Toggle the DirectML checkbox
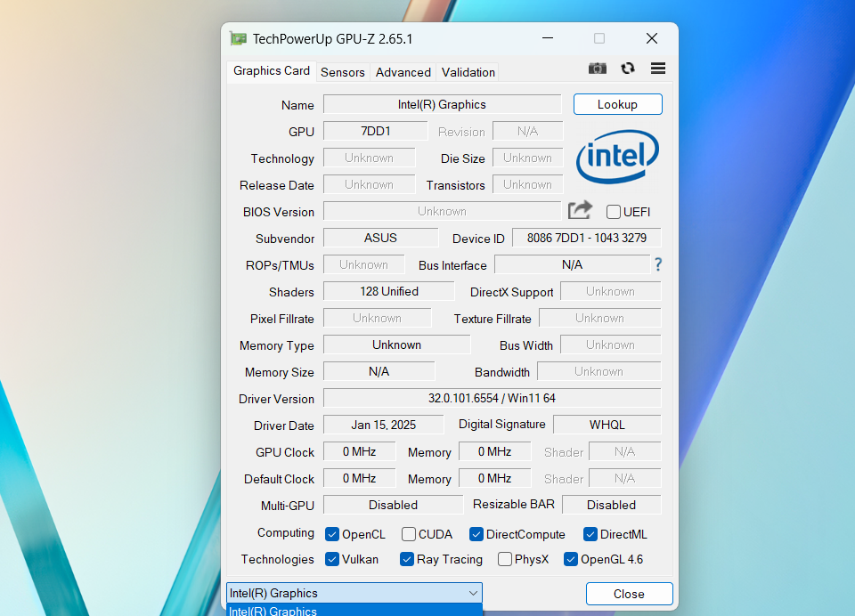The height and width of the screenshot is (616, 855). pos(590,534)
